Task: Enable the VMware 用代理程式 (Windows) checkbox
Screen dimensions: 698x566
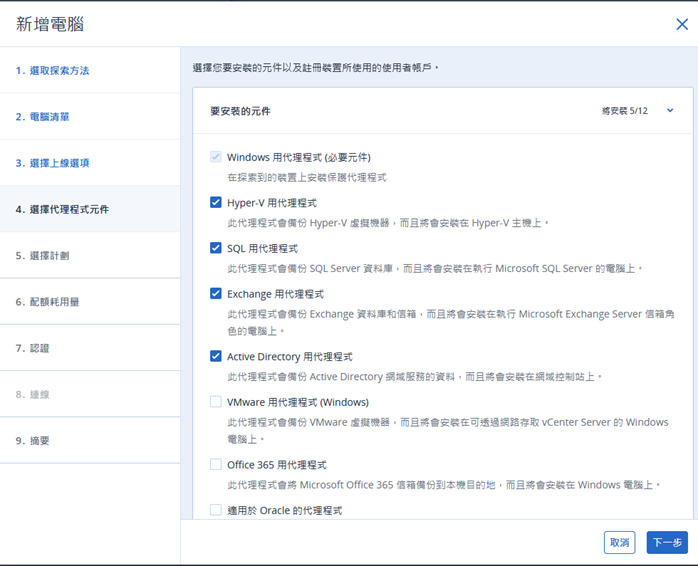Action: pos(215,402)
